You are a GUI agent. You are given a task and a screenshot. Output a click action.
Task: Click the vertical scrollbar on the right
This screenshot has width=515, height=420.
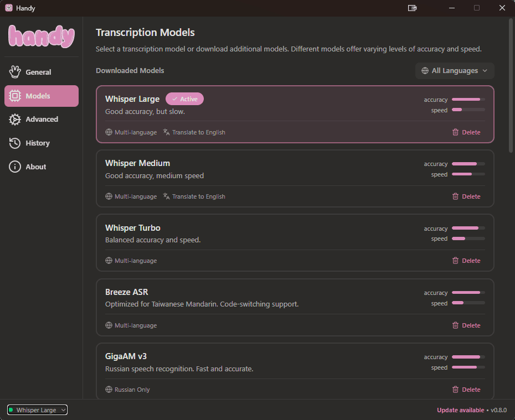pos(511,83)
